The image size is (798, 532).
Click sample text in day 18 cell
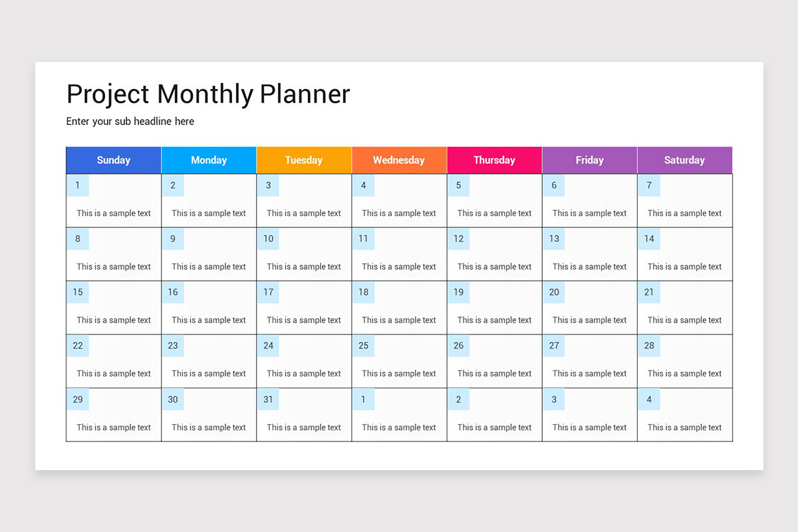pos(399,320)
